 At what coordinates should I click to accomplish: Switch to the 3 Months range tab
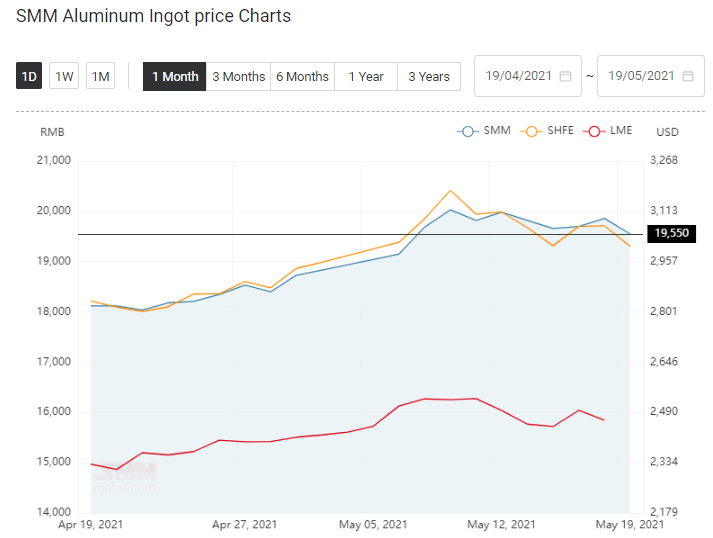[238, 76]
